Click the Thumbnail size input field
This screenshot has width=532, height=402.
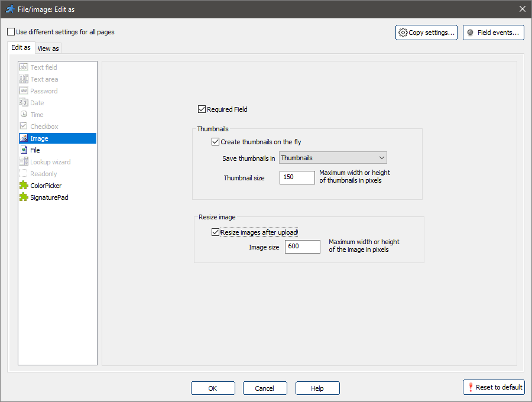click(297, 177)
